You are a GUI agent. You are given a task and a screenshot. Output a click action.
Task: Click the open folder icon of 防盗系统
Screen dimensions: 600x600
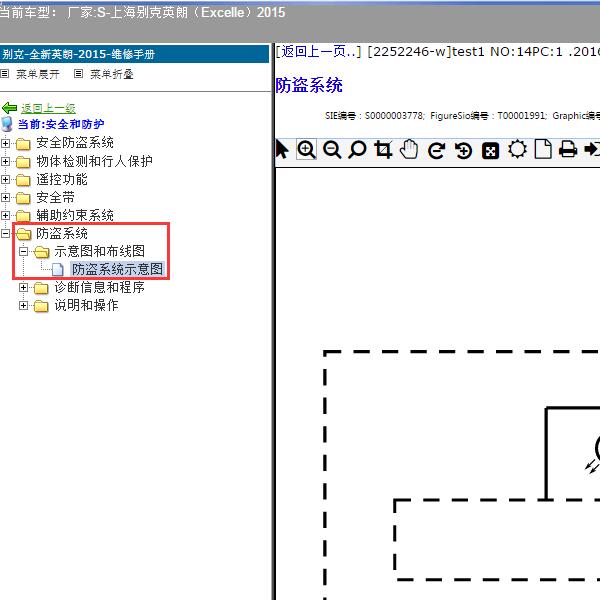[24, 234]
